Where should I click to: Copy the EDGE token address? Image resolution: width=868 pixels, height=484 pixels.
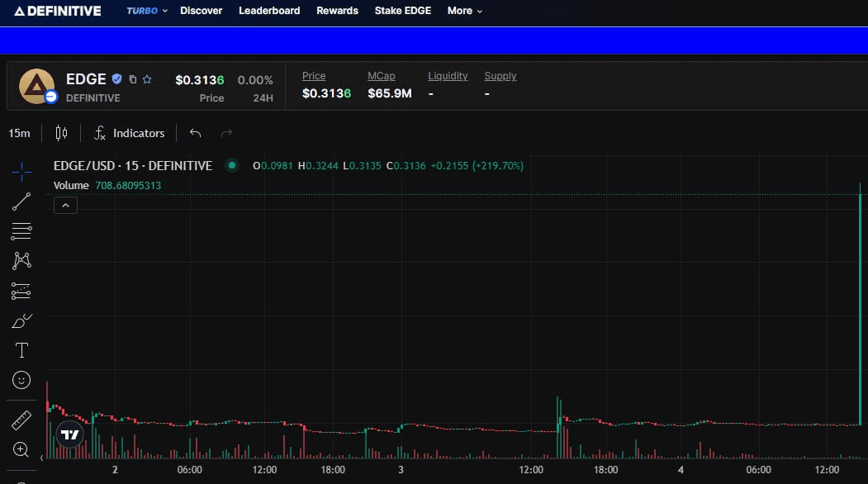coord(132,79)
